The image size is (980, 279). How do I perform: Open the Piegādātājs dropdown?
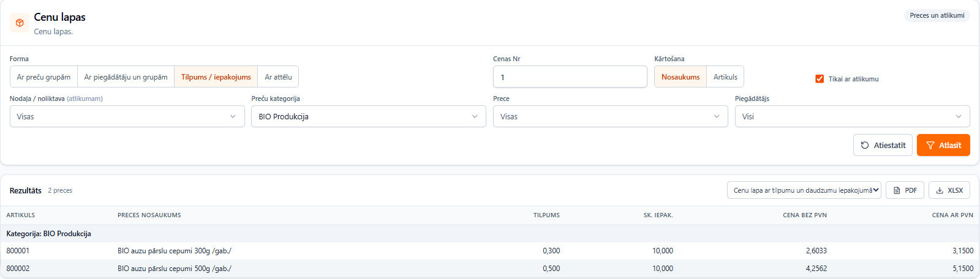(853, 116)
